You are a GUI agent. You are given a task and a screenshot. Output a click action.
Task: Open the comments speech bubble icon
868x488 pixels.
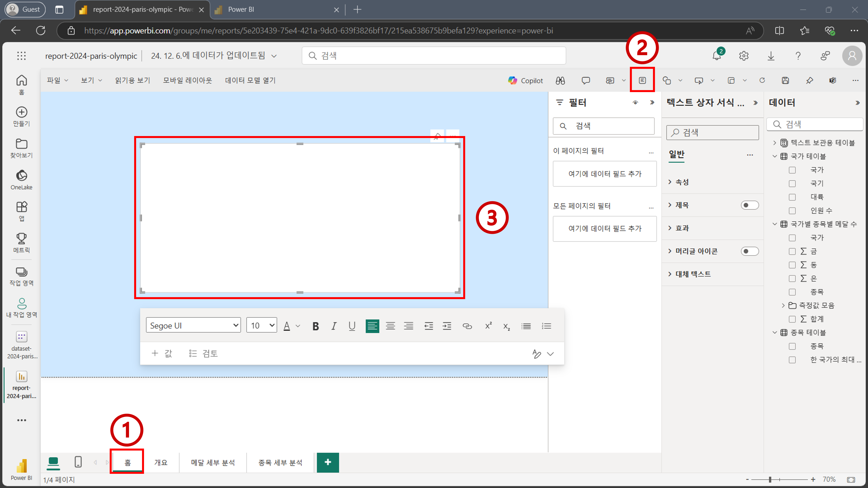point(586,80)
